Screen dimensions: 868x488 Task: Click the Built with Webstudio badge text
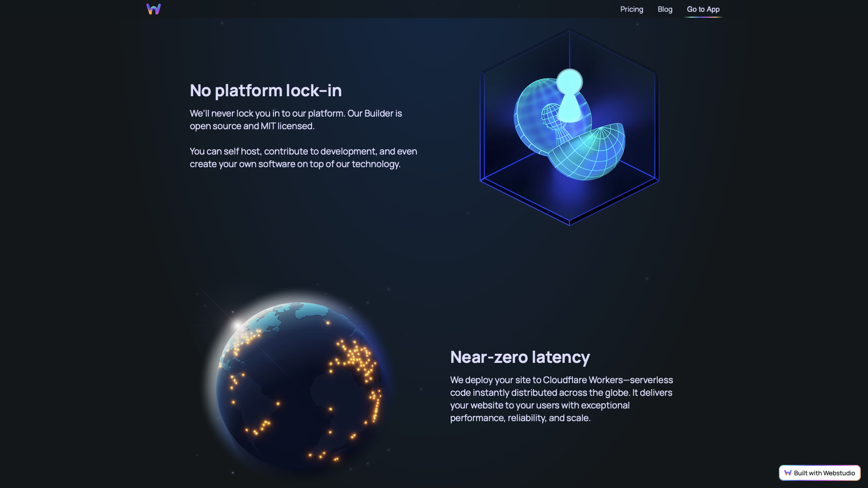[824, 473]
